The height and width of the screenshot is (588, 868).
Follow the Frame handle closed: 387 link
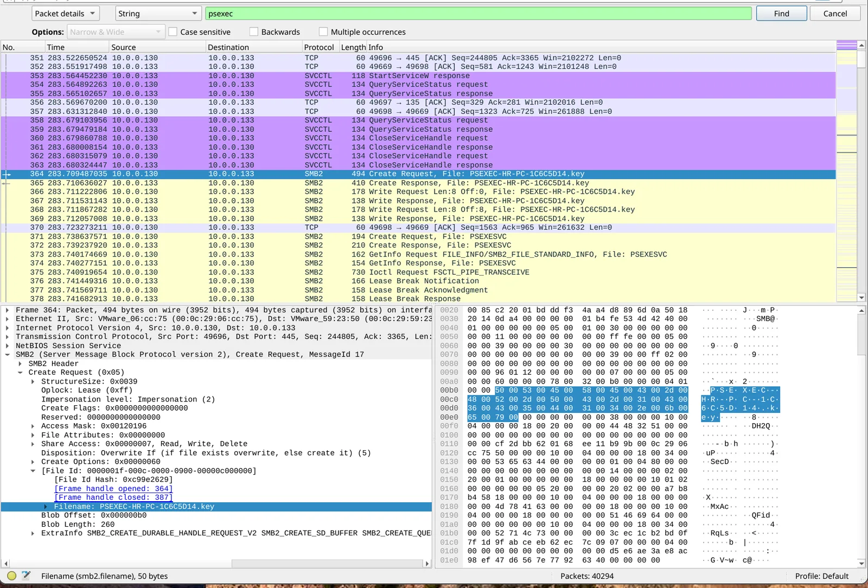coord(113,497)
